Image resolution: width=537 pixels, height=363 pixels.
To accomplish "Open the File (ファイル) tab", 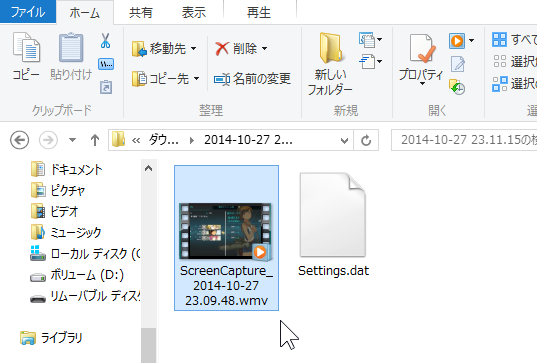I will tap(28, 12).
